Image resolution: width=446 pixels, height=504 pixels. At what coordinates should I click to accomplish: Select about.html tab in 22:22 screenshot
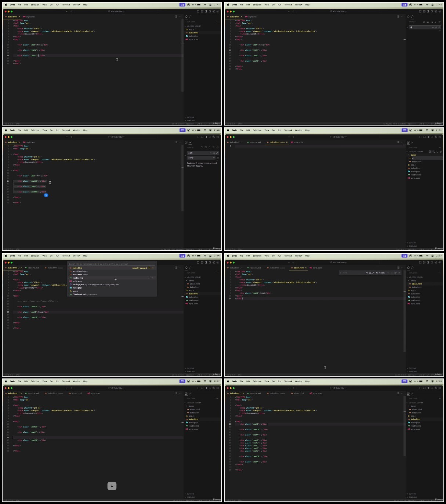75,393
